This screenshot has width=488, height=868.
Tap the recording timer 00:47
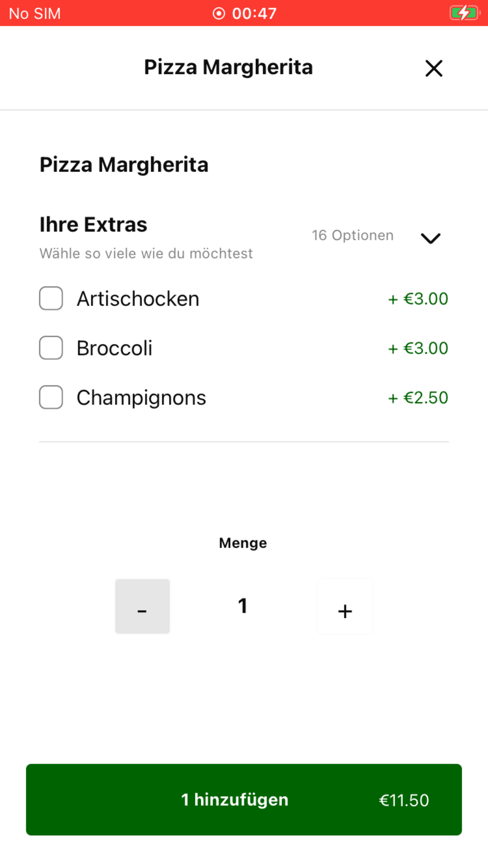254,13
